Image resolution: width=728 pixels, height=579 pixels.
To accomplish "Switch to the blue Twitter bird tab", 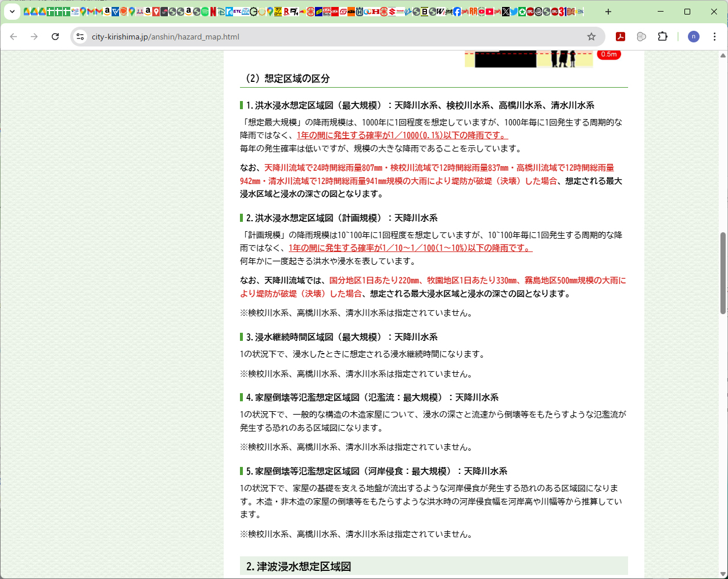I will [514, 12].
